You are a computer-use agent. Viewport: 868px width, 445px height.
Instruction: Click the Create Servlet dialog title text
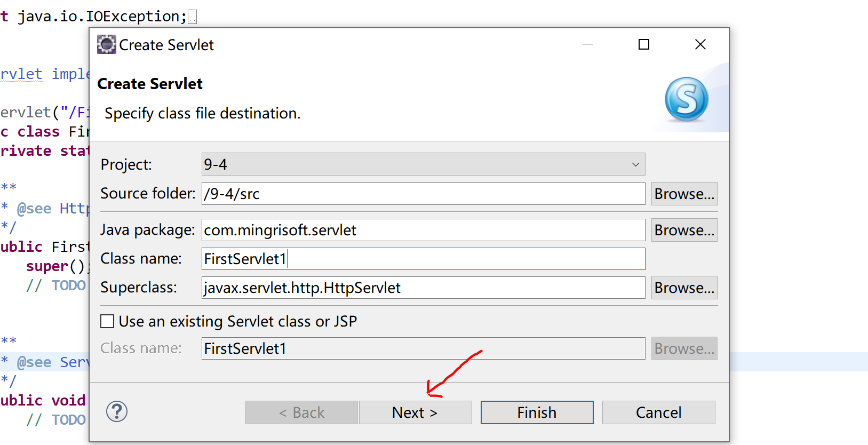coord(166,45)
